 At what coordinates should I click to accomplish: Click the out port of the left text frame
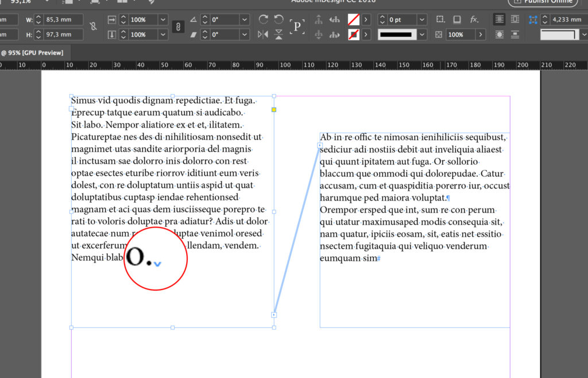pyautogui.click(x=274, y=315)
